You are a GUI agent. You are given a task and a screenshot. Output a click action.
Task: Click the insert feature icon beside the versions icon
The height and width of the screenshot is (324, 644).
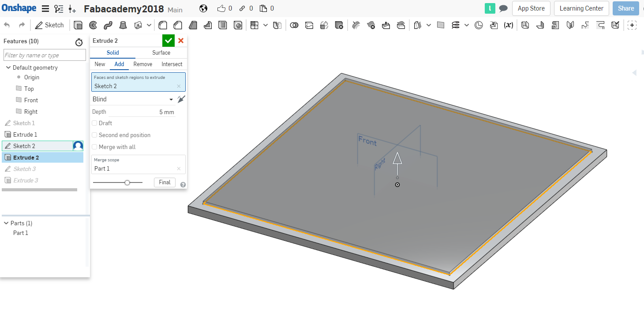coord(72,8)
